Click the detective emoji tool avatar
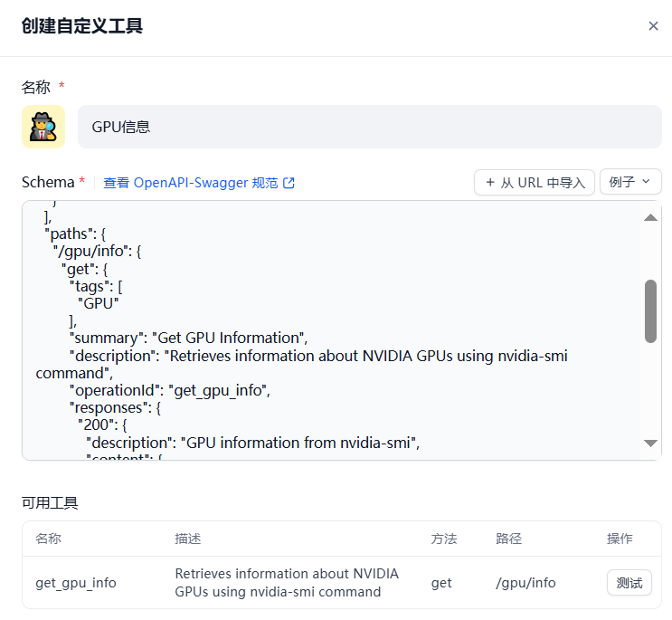The width and height of the screenshot is (672, 620). click(x=43, y=127)
